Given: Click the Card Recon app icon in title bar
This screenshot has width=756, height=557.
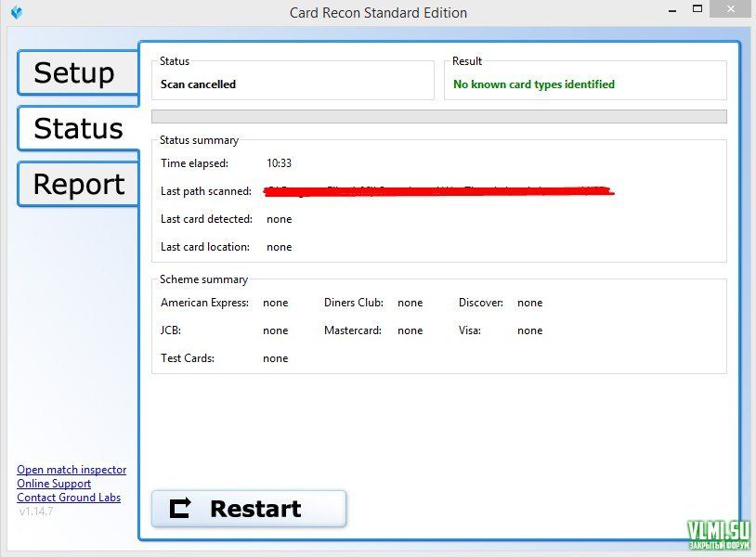Looking at the screenshot, I should 16,13.
